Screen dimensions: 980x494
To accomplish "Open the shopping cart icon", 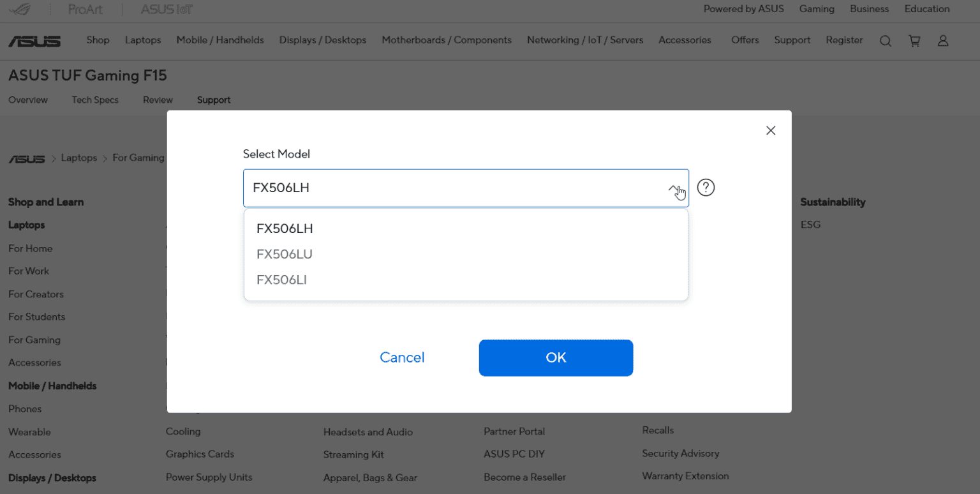I will click(x=914, y=41).
